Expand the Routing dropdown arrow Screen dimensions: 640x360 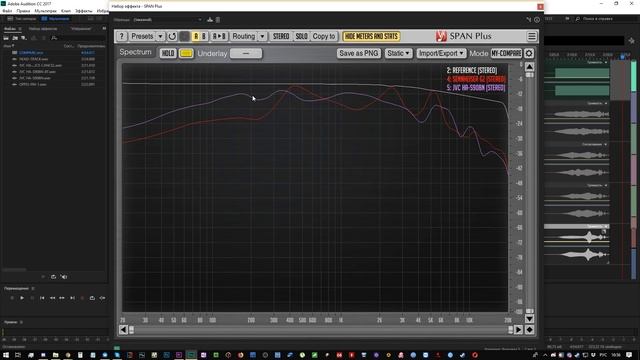[262, 36]
